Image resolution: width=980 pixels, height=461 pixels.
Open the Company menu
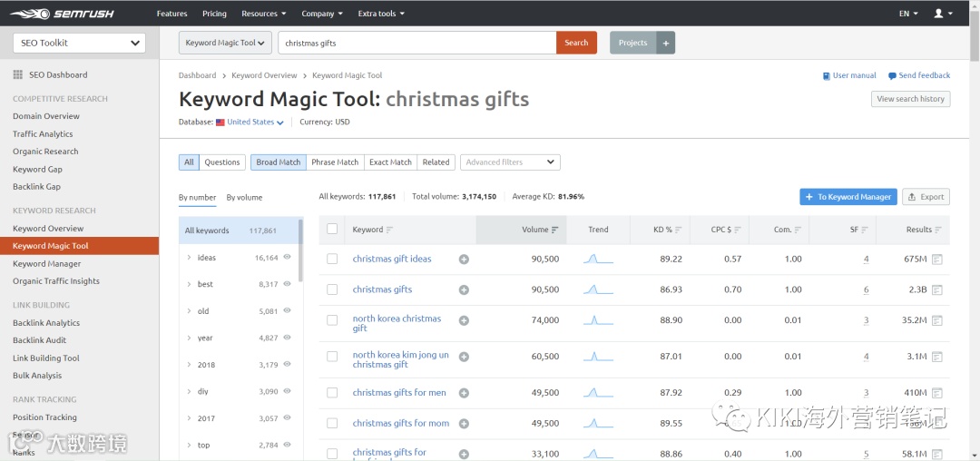pos(322,13)
